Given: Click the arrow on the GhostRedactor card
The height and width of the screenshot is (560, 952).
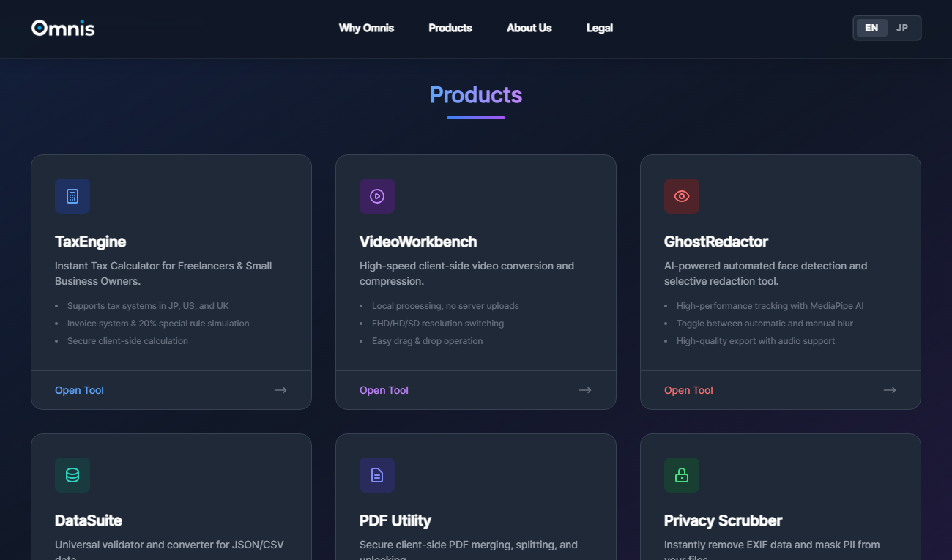Looking at the screenshot, I should point(890,390).
